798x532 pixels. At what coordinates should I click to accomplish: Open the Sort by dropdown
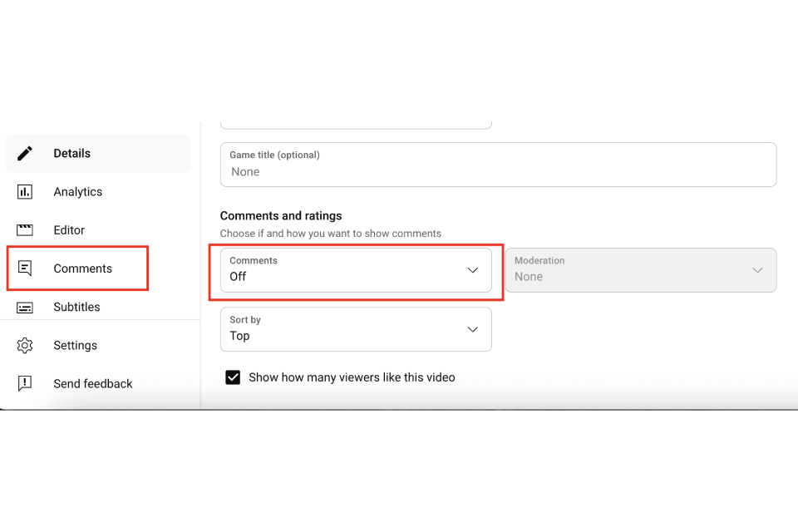click(x=356, y=329)
